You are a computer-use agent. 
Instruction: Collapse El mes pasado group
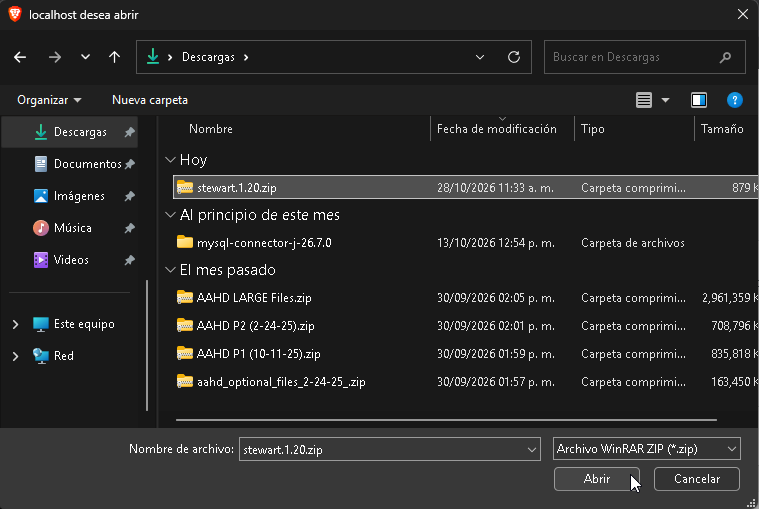pos(170,270)
